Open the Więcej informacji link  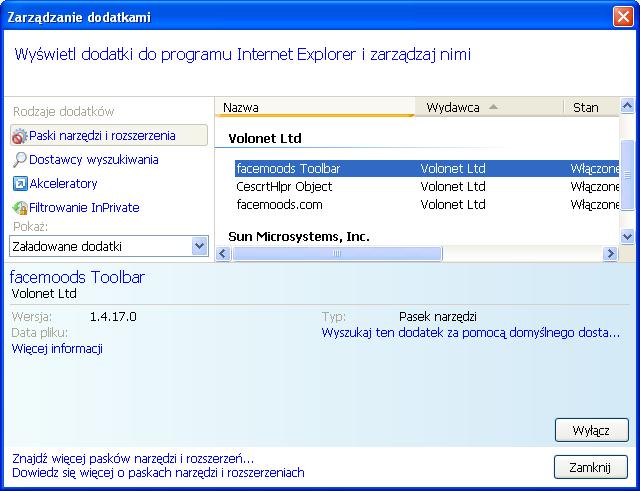click(x=57, y=349)
